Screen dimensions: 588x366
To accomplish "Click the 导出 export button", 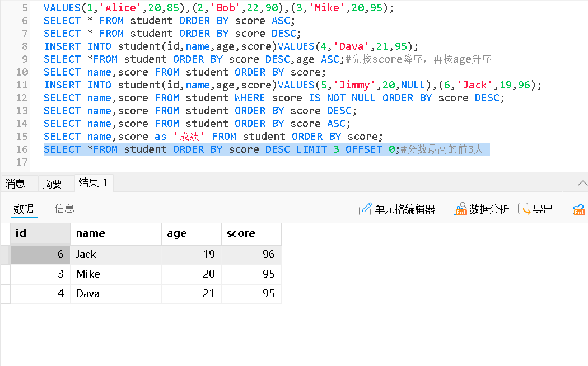I will point(535,209).
